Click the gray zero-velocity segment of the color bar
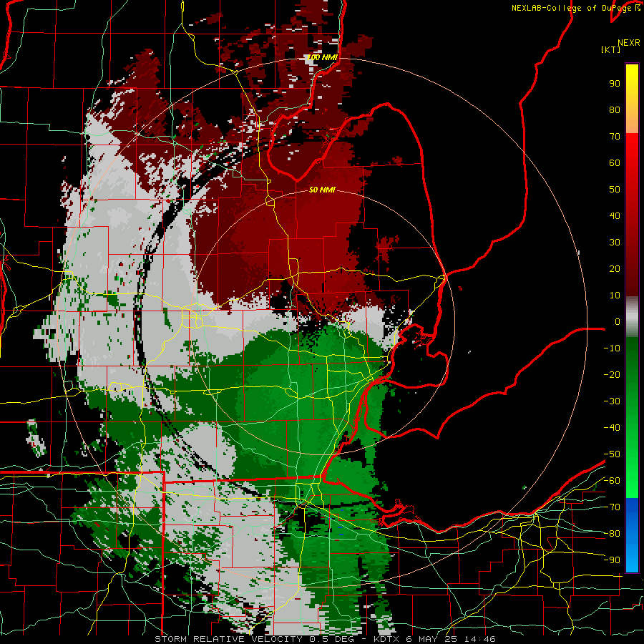The image size is (644, 644). click(x=632, y=317)
